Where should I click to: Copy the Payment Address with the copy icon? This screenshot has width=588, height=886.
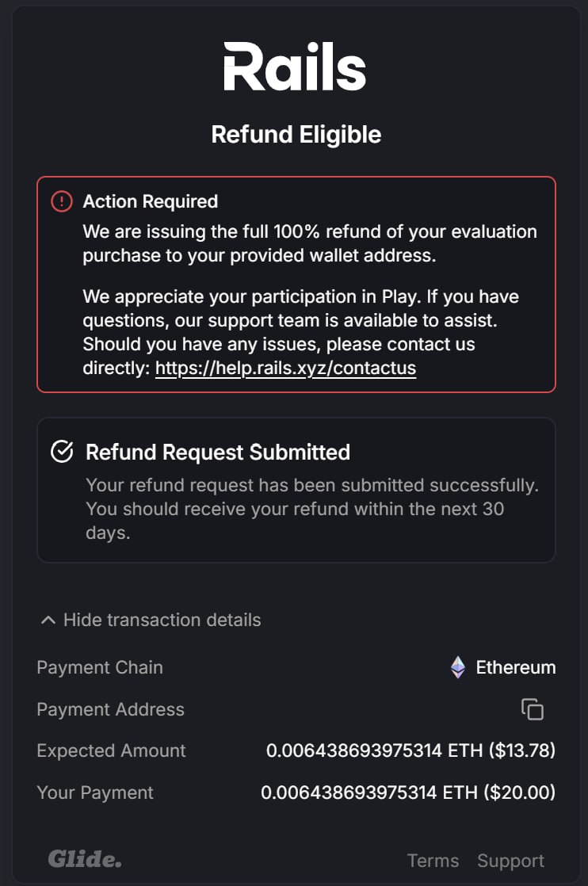533,709
